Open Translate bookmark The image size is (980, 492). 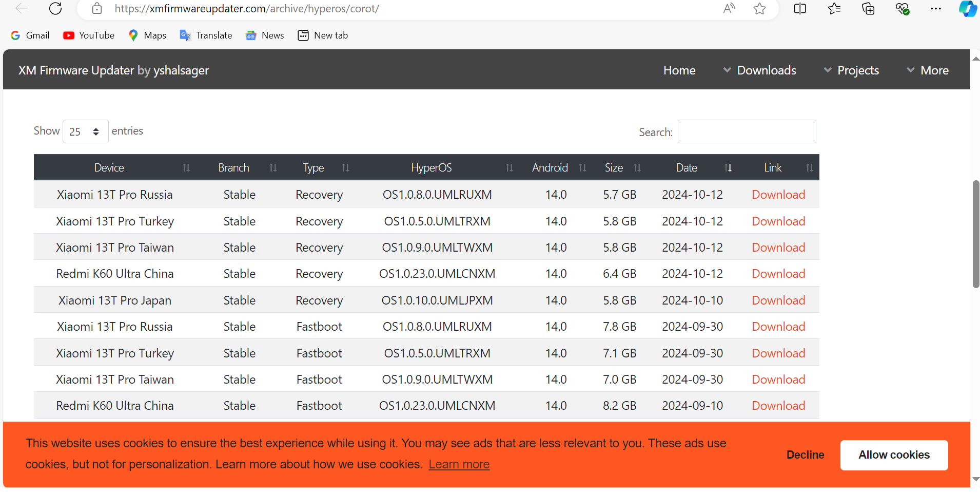(x=206, y=35)
